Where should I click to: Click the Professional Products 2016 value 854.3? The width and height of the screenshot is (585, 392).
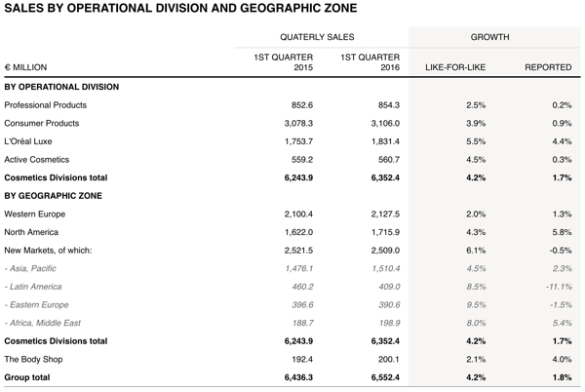click(389, 105)
